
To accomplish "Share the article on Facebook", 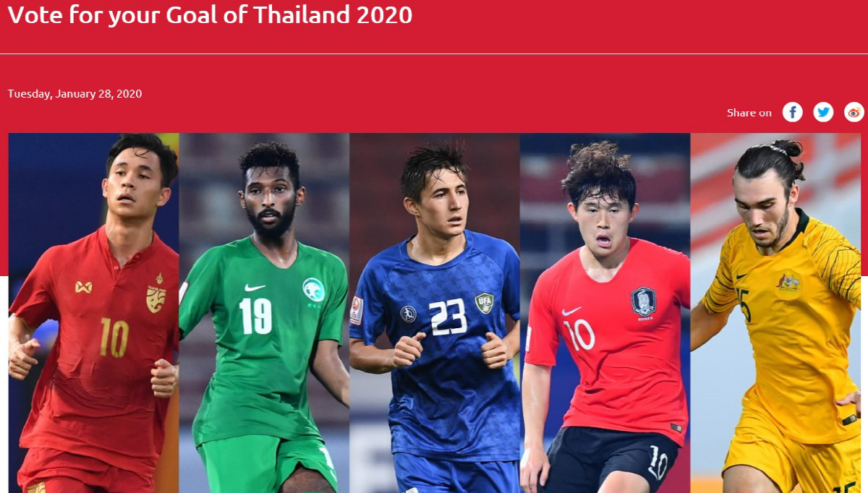I will tap(793, 112).
